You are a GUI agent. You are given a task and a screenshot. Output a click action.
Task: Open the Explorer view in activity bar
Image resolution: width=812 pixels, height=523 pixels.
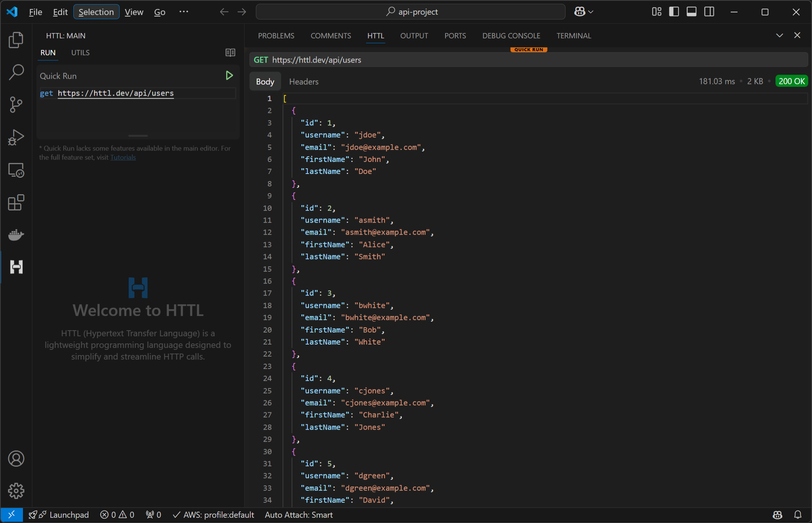tap(16, 40)
